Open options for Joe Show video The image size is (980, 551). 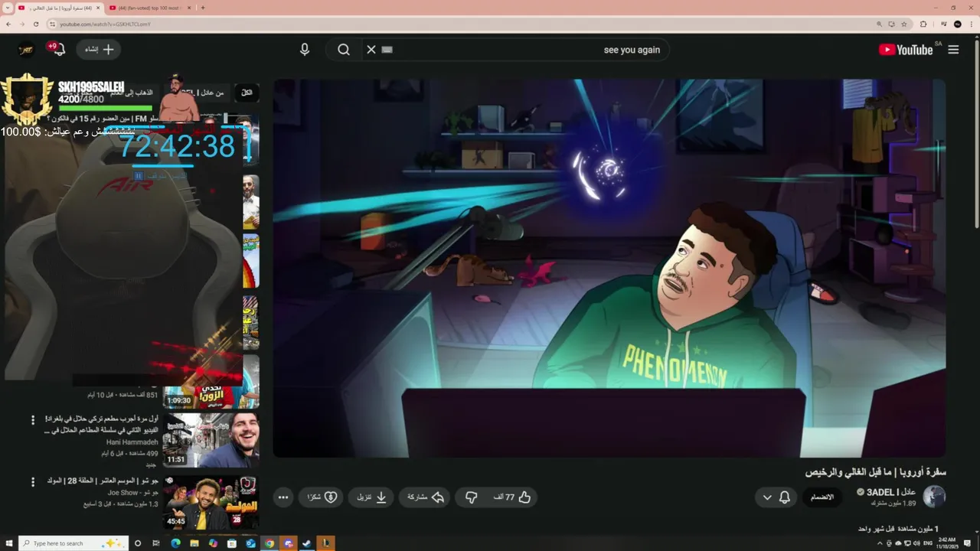pos(33,482)
